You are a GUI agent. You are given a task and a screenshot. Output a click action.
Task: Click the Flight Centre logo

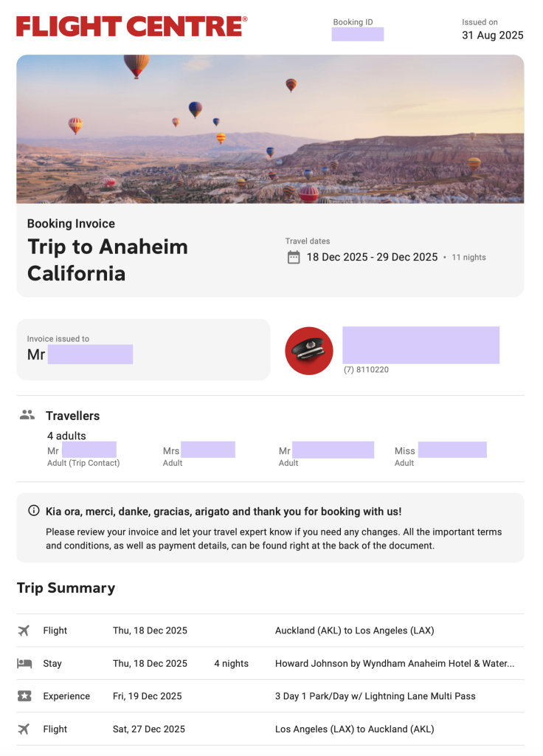pos(132,27)
